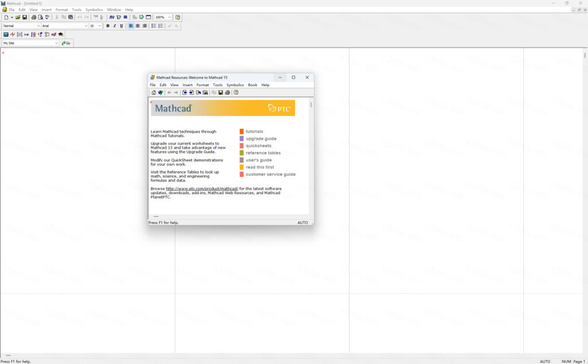Click the Home icon in Mathcad Resources window
Viewport: 588px width, 364px height.
153,92
